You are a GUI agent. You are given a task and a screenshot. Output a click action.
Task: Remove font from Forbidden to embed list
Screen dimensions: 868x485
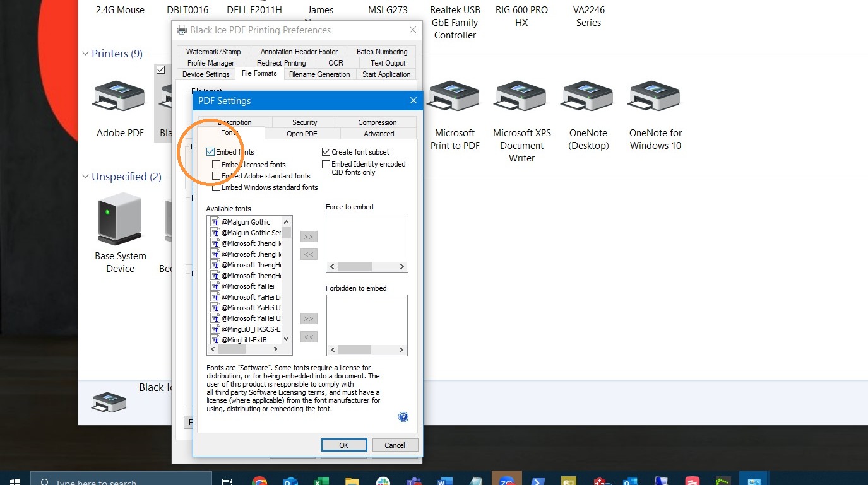pos(309,337)
